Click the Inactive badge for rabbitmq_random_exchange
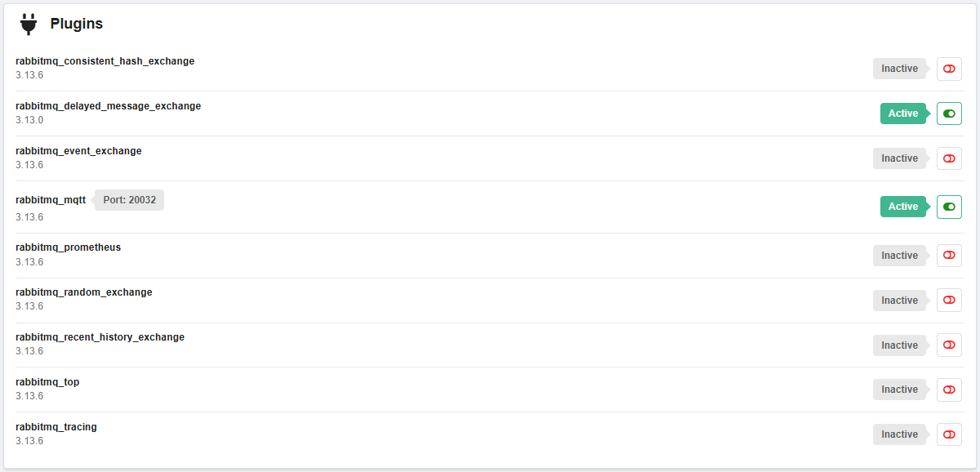This screenshot has height=472, width=980. tap(901, 301)
